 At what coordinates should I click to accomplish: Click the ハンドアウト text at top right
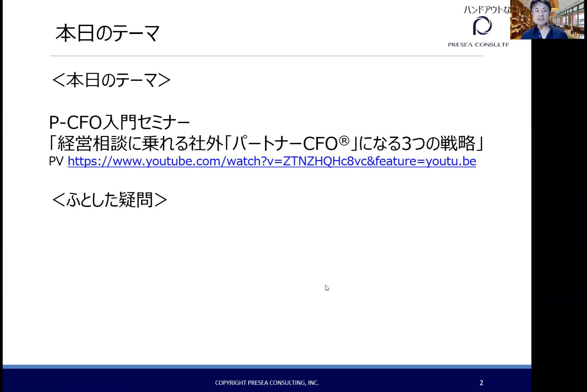coord(486,10)
